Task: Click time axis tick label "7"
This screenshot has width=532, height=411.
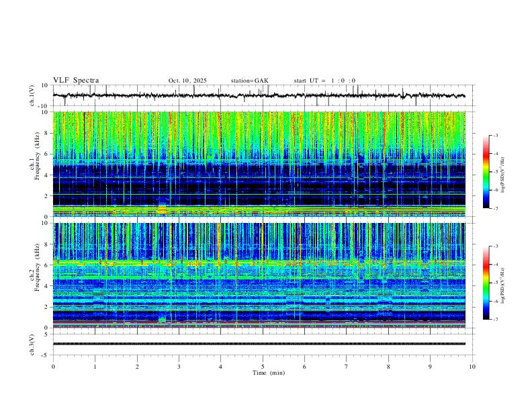Action: [x=347, y=367]
